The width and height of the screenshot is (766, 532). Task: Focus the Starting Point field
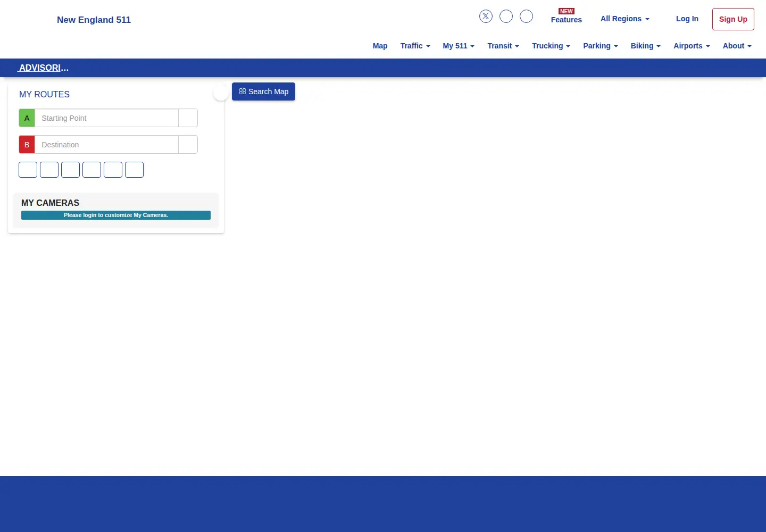pos(106,118)
